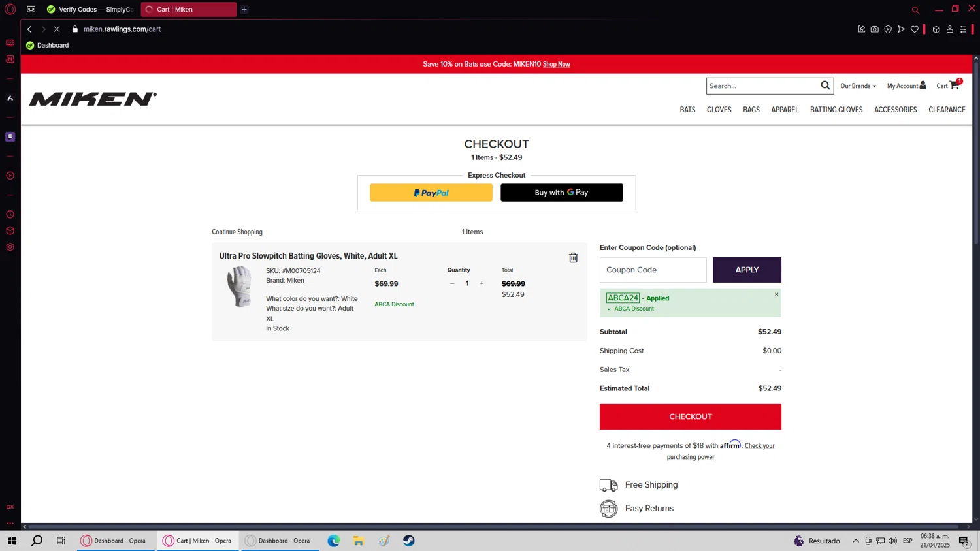Viewport: 980px width, 551px height.
Task: Increase glove quantity with plus button
Action: [482, 283]
